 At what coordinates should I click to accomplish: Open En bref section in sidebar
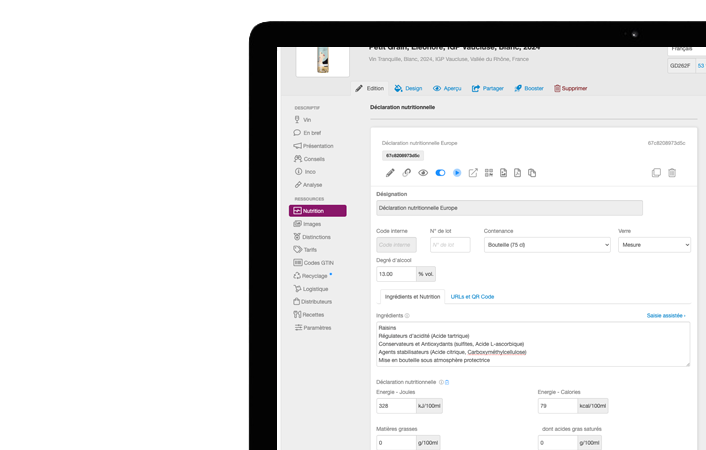click(x=308, y=133)
